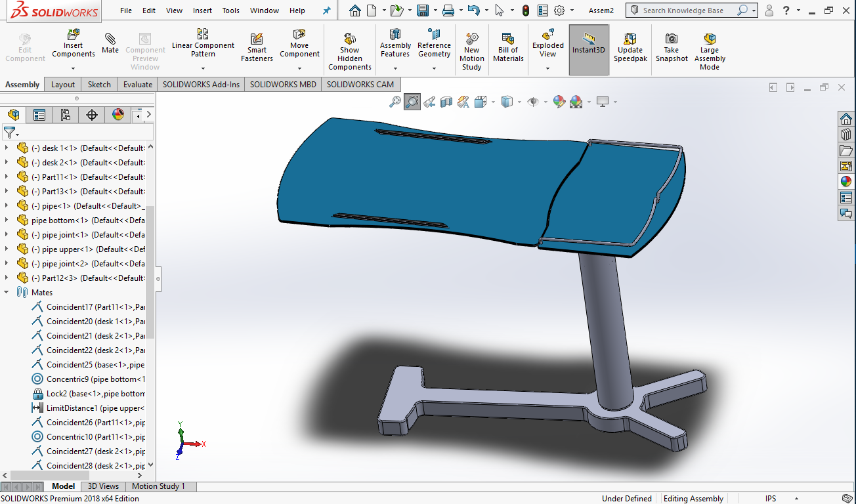Switch to the 3D Views tab
Image resolution: width=856 pixels, height=504 pixels.
pos(104,486)
